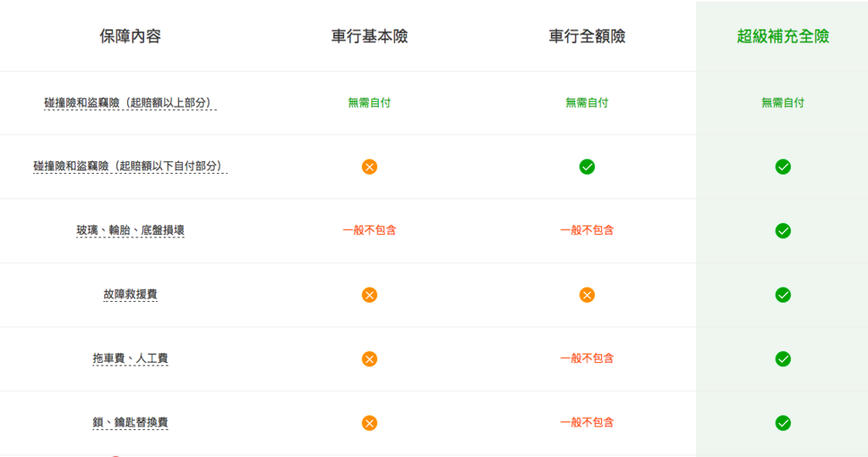Open the 碰撞險和盜竊險（起賠額以下自付部分）explanation link
This screenshot has width=868, height=457.
130,166
